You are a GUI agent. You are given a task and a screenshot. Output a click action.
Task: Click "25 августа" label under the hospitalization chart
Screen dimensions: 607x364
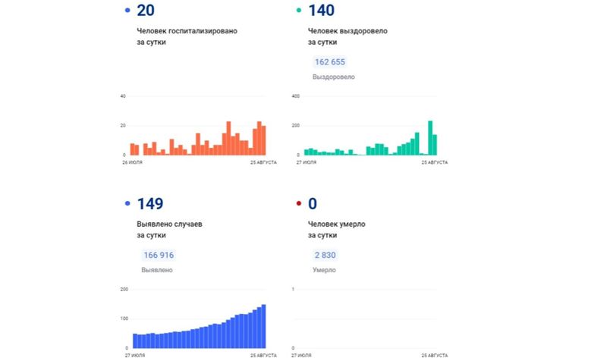point(263,162)
